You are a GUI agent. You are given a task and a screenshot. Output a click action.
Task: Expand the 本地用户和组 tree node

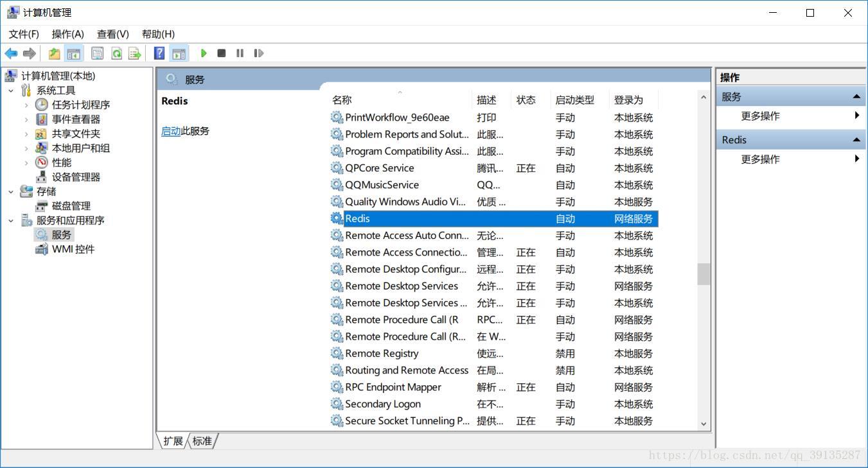26,148
